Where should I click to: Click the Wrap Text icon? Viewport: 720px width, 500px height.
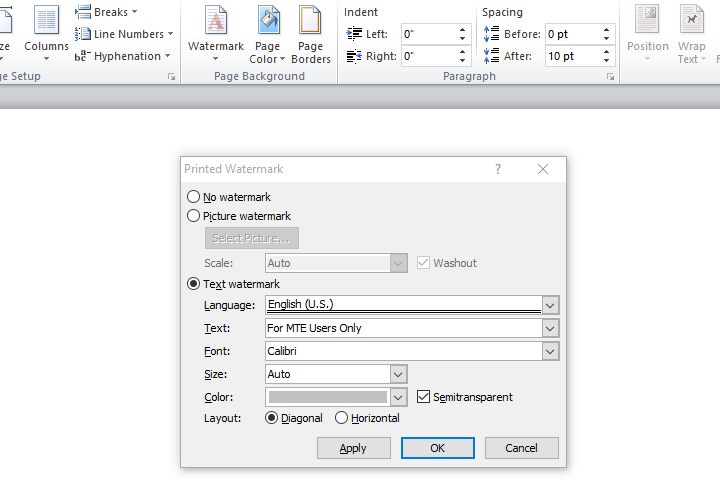[692, 20]
